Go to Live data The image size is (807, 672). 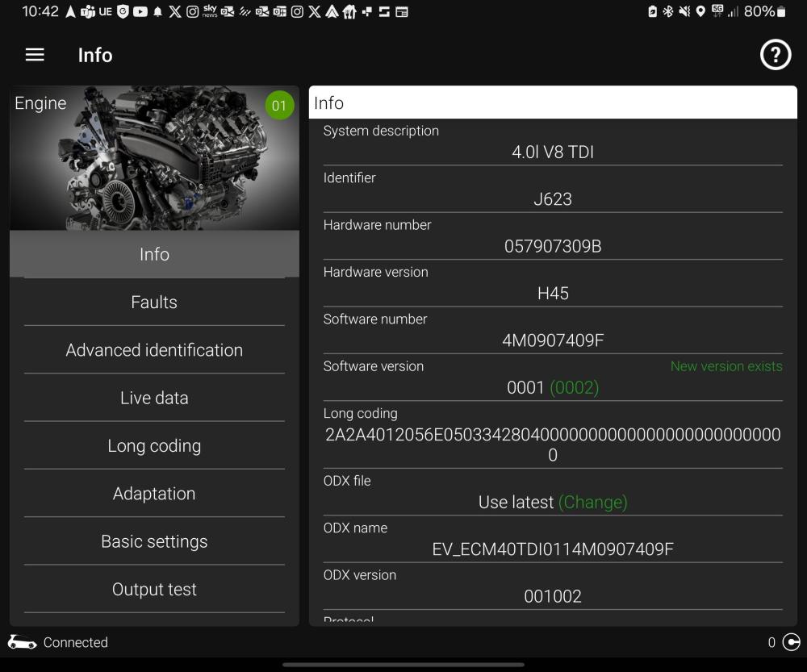click(154, 398)
